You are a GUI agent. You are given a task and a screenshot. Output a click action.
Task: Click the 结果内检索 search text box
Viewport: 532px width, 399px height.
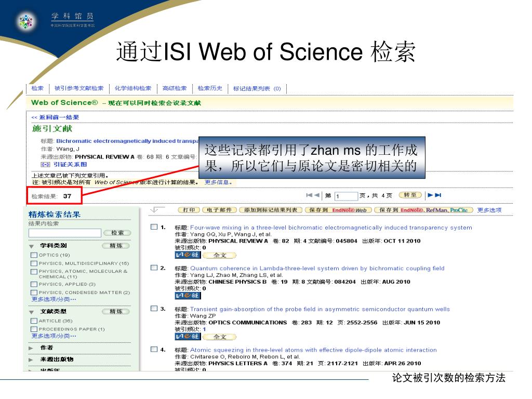click(65, 233)
